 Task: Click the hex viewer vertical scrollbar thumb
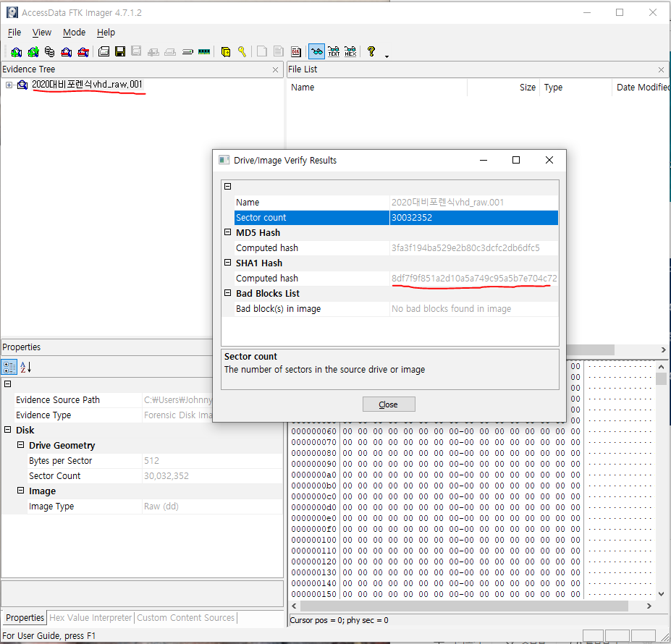(x=661, y=379)
